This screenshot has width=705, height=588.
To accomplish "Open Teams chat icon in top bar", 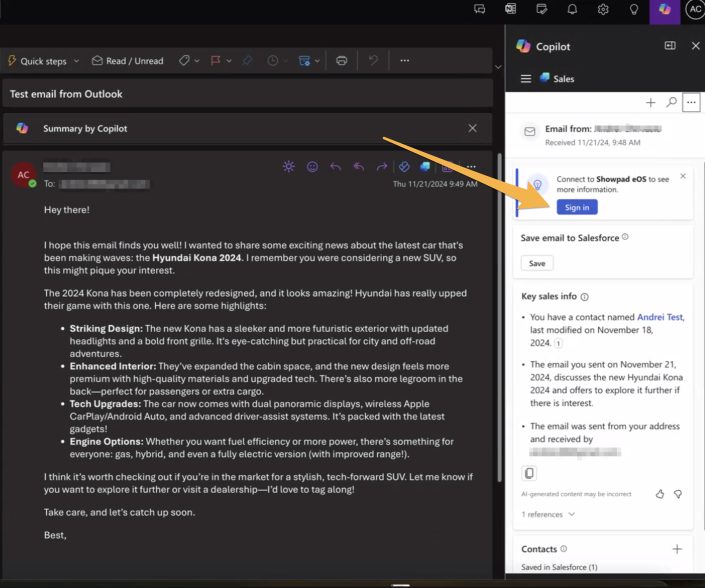I will point(479,9).
